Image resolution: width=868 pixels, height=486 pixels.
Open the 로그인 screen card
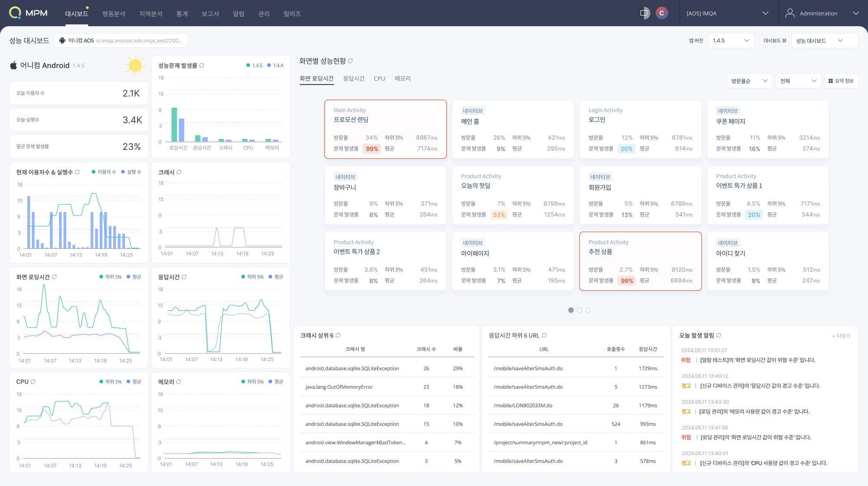tap(641, 129)
